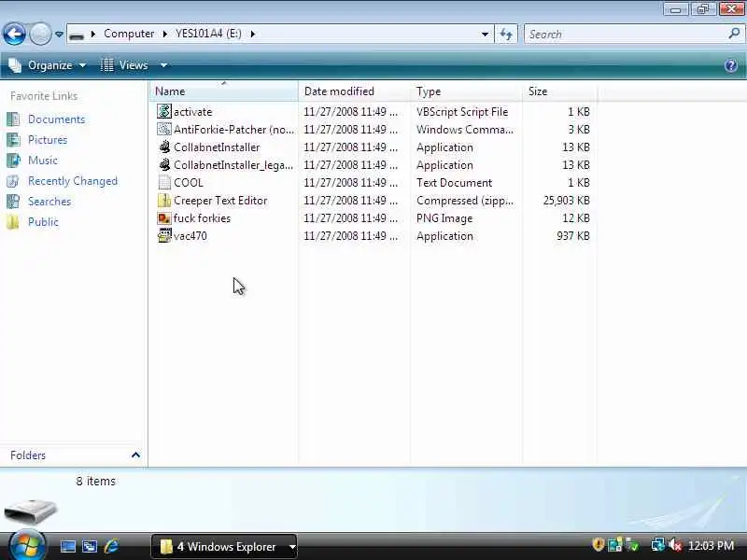Click the Help question mark icon
The width and height of the screenshot is (747, 560).
pos(731,65)
